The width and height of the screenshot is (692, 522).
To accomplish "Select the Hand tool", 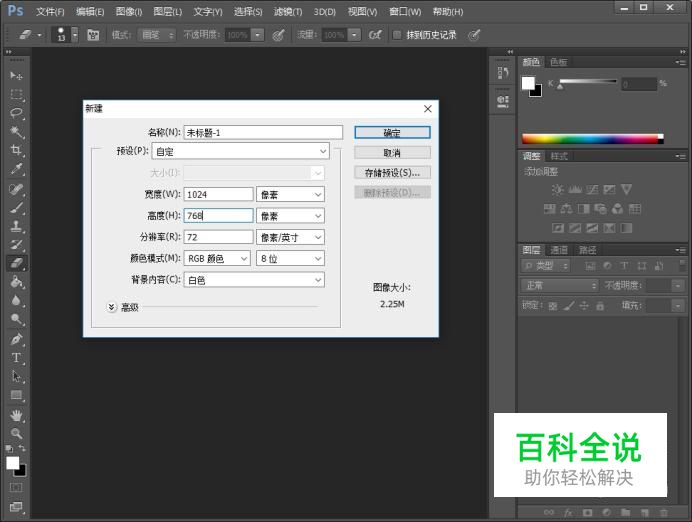I will [x=16, y=415].
